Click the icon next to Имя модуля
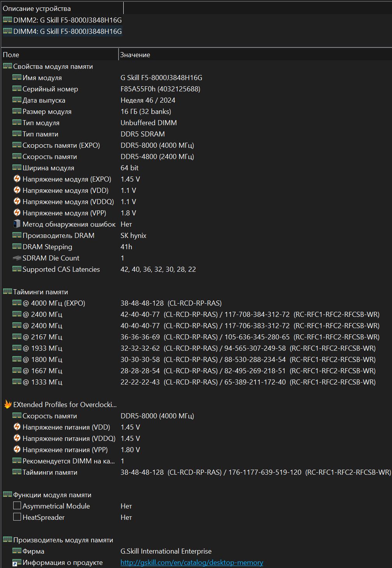The height and width of the screenshot is (568, 392). coord(17,77)
